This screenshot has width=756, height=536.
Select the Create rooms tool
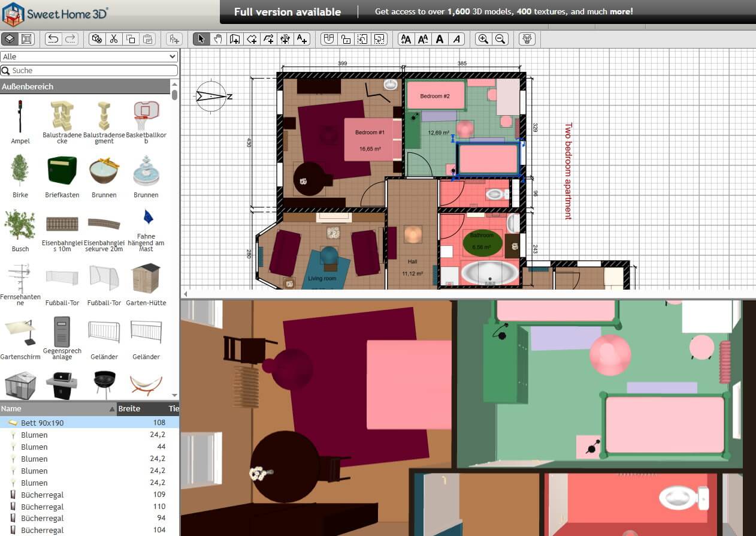(x=252, y=39)
